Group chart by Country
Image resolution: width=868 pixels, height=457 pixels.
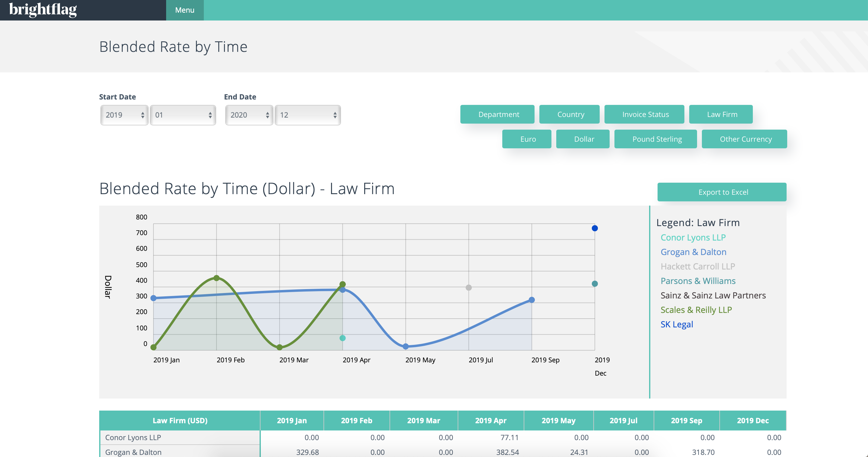click(570, 114)
